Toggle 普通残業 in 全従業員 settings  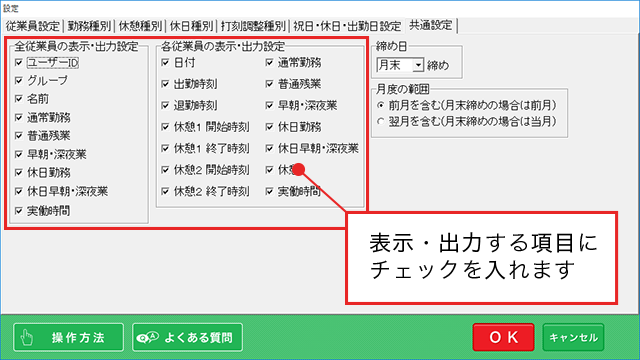tap(19, 136)
